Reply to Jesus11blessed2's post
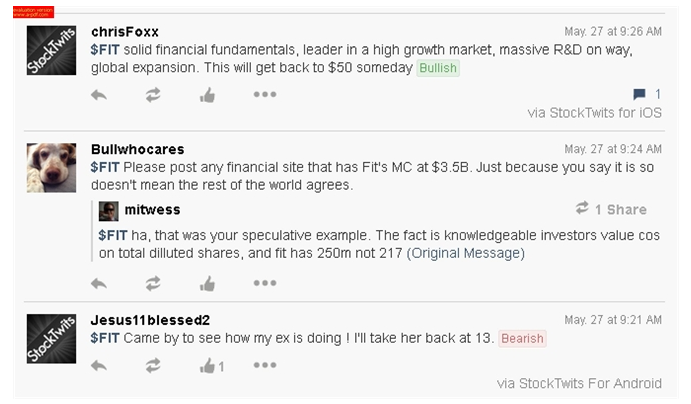The height and width of the screenshot is (404, 691). (99, 366)
